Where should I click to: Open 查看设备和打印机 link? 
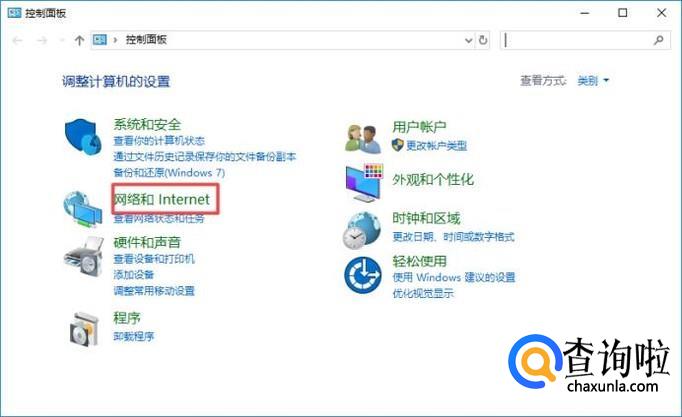[154, 259]
